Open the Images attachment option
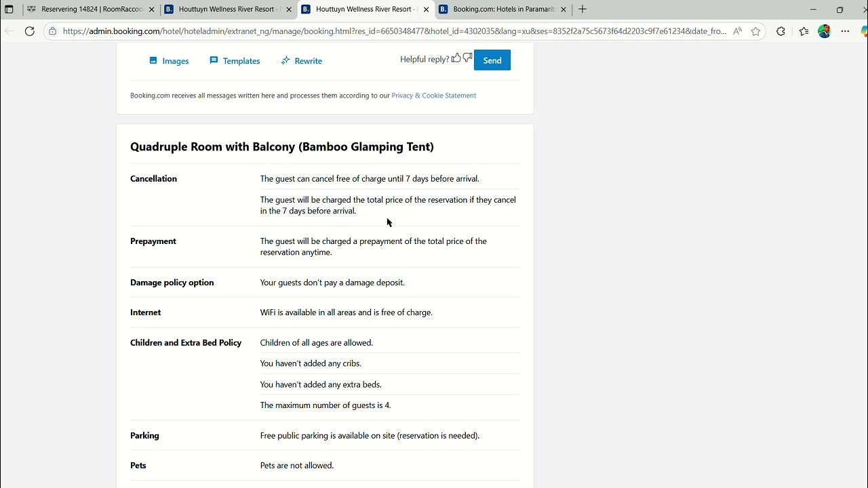Image resolution: width=868 pixels, height=488 pixels. pyautogui.click(x=169, y=61)
